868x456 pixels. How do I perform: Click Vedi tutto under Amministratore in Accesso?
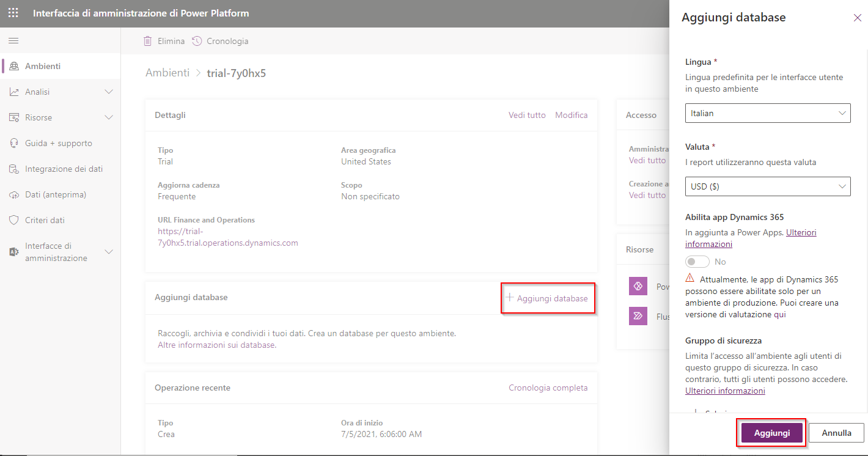click(x=647, y=160)
